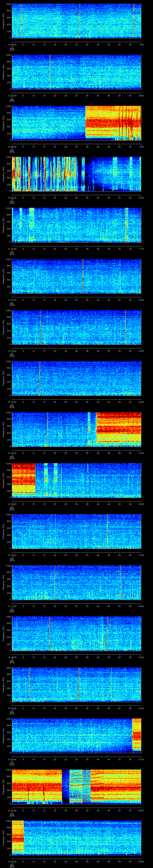Select the striped spectrogram panel starting at 12:09:00
This screenshot has width=153, height=868.
click(76, 174)
